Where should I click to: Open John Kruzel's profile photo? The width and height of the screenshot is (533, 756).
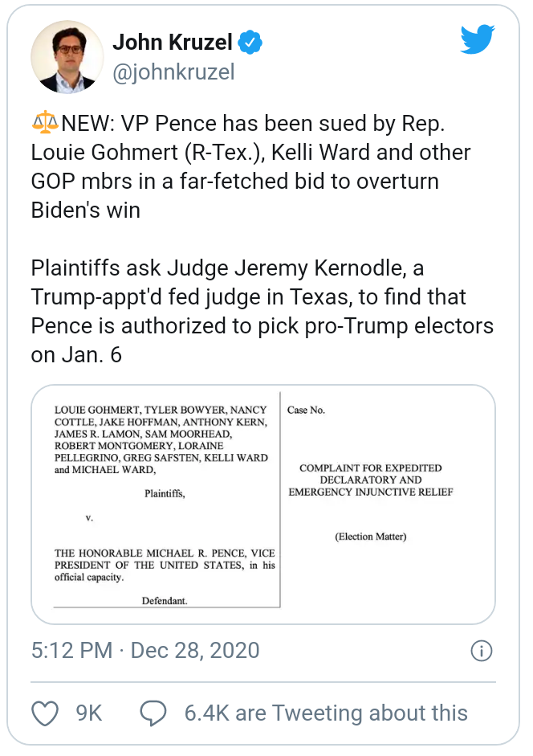[x=67, y=57]
